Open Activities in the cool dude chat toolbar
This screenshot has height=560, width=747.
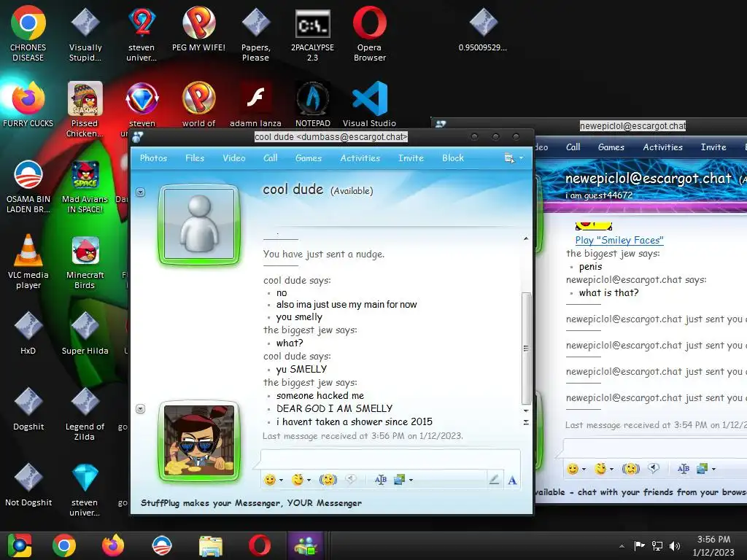pos(360,158)
